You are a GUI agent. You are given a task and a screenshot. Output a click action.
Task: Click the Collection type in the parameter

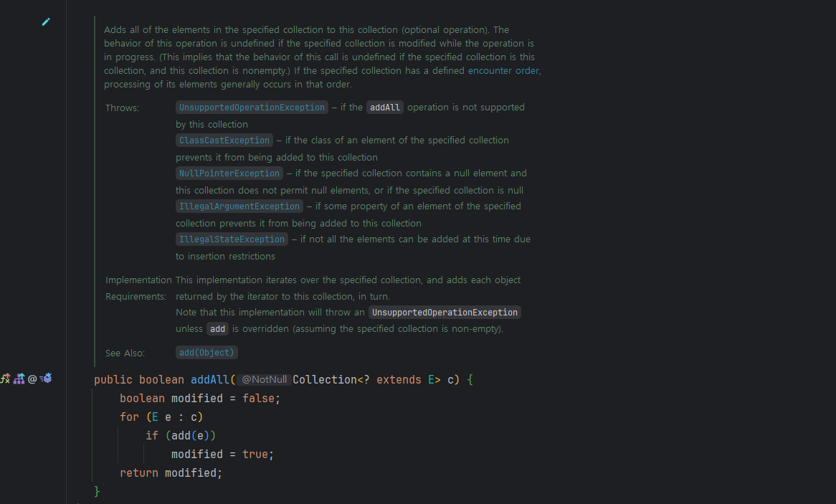(325, 380)
